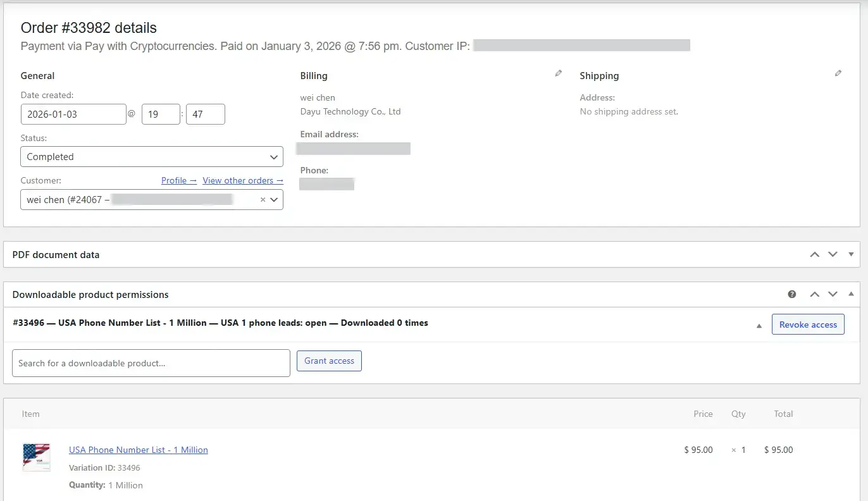Image resolution: width=868 pixels, height=501 pixels.
Task: Open the Status dropdown showing Completed
Action: 151,157
